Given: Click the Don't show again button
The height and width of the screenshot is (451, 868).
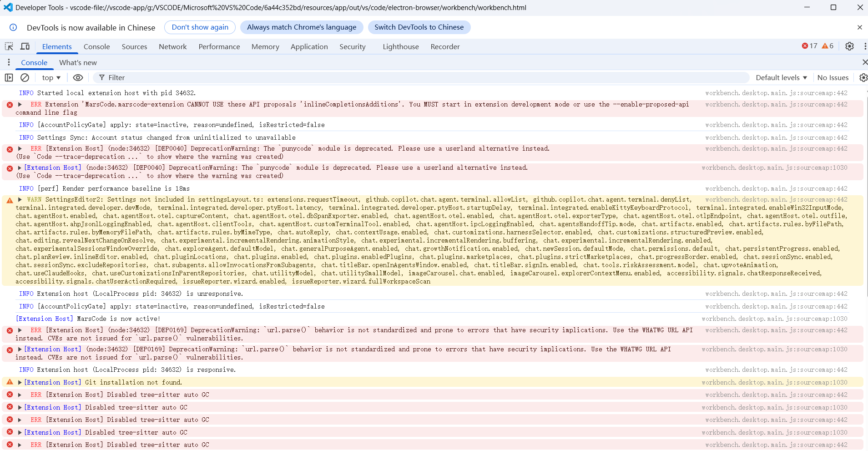Looking at the screenshot, I should (x=200, y=27).
